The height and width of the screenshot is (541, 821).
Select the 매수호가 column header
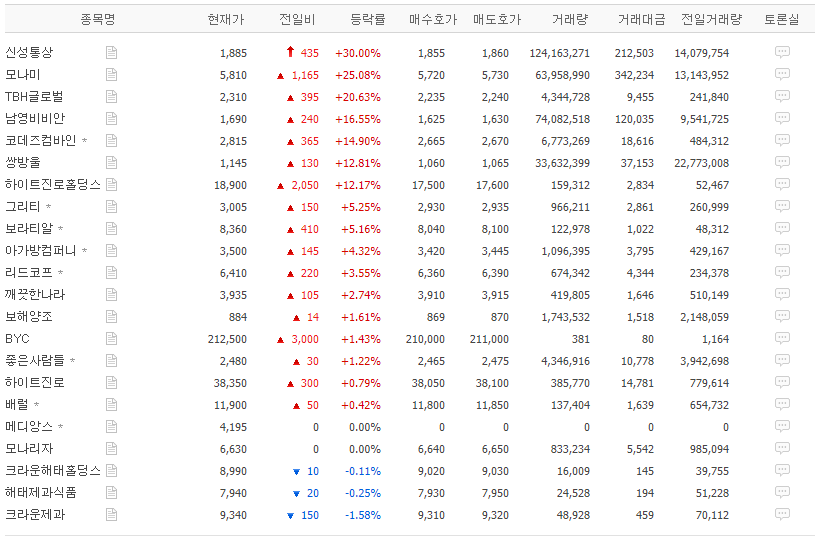point(433,19)
